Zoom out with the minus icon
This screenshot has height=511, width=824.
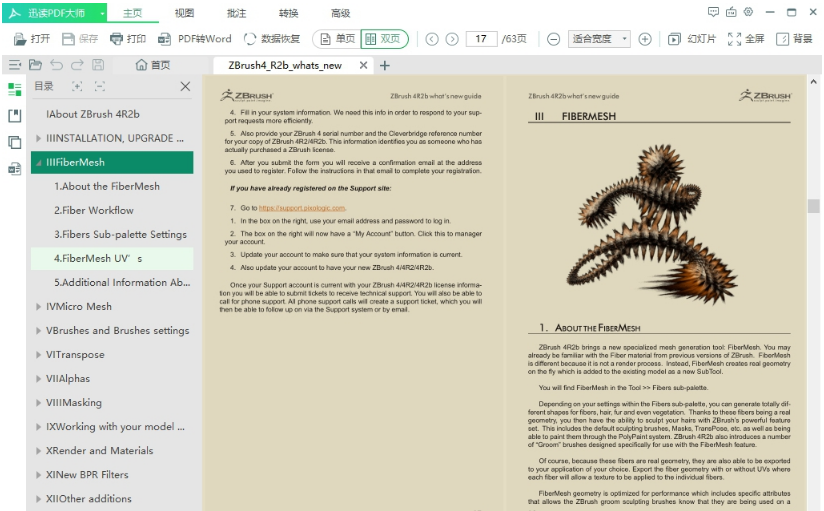(553, 39)
